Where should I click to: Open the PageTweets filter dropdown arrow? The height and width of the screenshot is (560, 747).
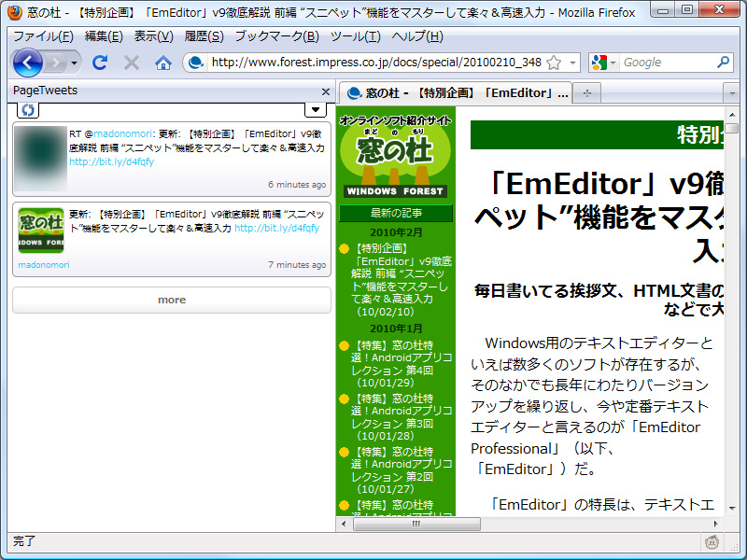pos(317,110)
